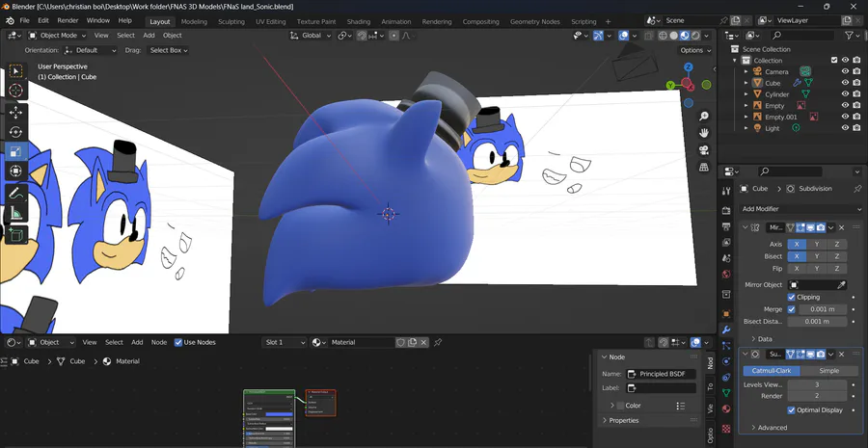Open the Add Modifier dropdown

[801, 209]
